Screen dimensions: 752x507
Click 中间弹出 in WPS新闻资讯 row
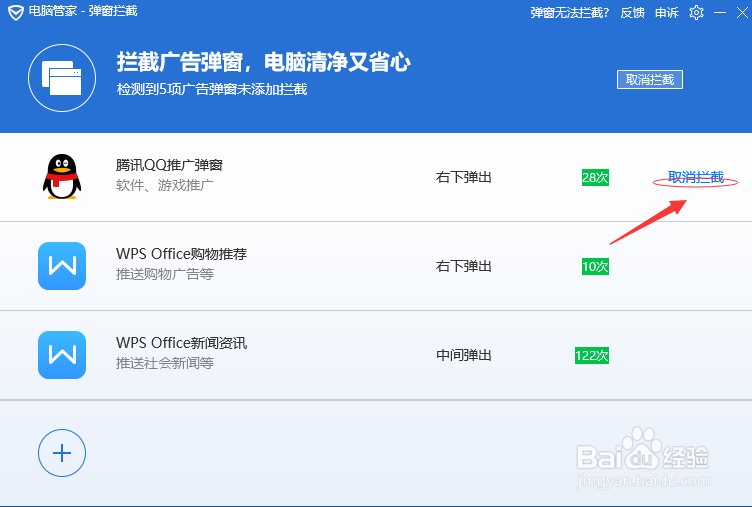(x=464, y=355)
